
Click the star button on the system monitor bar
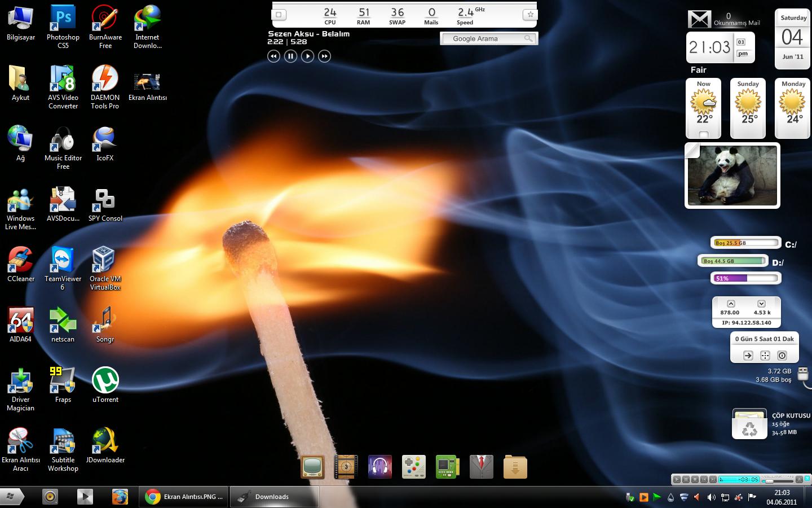(x=530, y=15)
